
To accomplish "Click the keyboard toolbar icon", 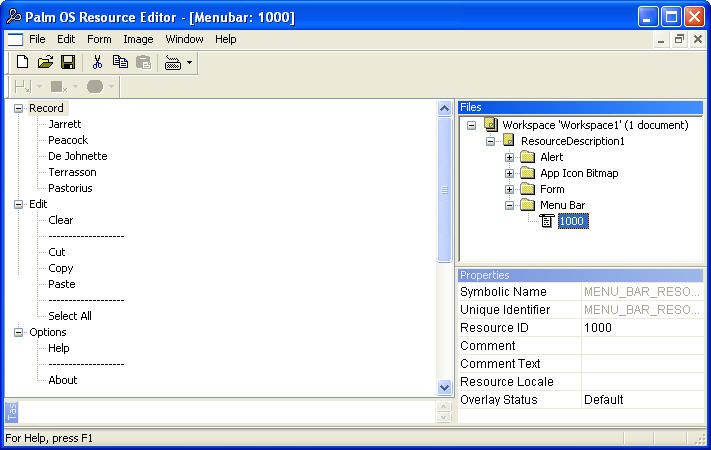I will (x=173, y=63).
